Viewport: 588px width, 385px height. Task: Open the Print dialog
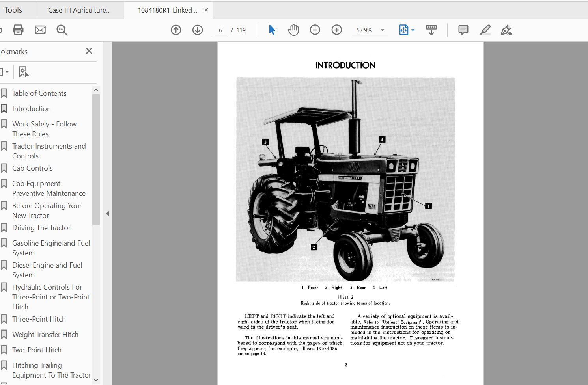(x=18, y=30)
